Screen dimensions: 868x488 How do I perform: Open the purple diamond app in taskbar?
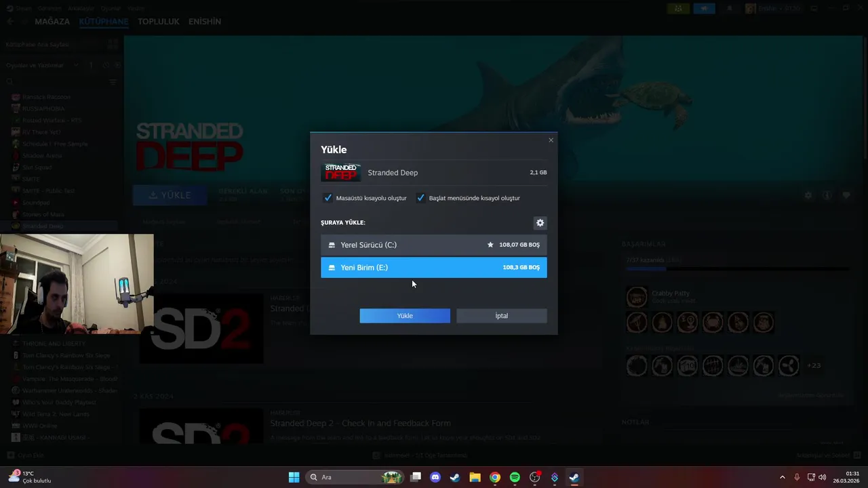click(x=554, y=477)
